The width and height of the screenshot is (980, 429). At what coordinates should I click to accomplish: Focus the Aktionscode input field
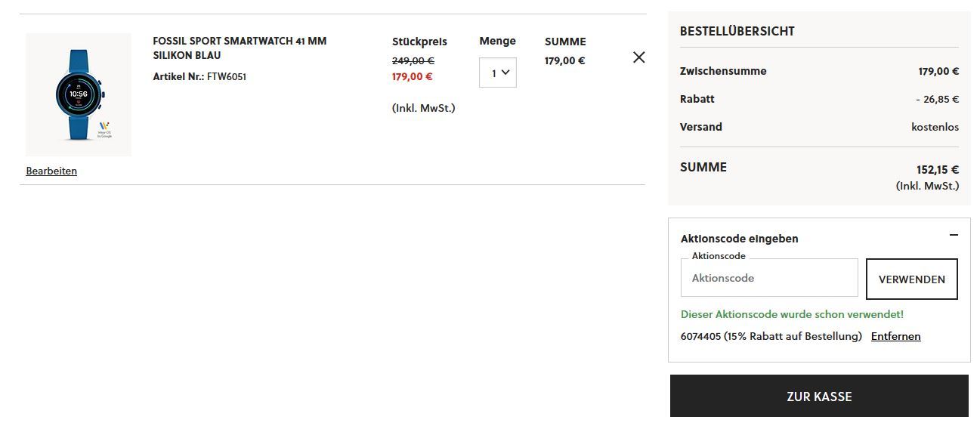[769, 278]
